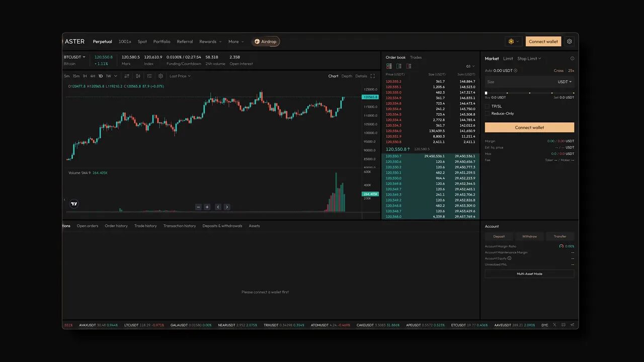Click the Airdrop button

coord(266,41)
